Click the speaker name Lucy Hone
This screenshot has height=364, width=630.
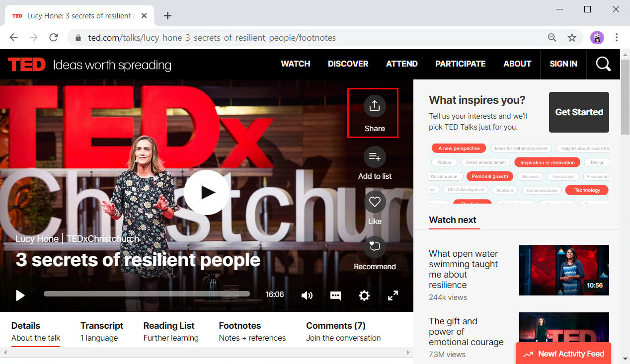coord(37,239)
